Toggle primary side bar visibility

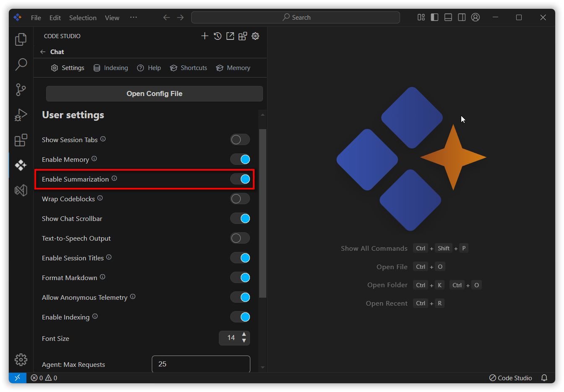point(434,17)
